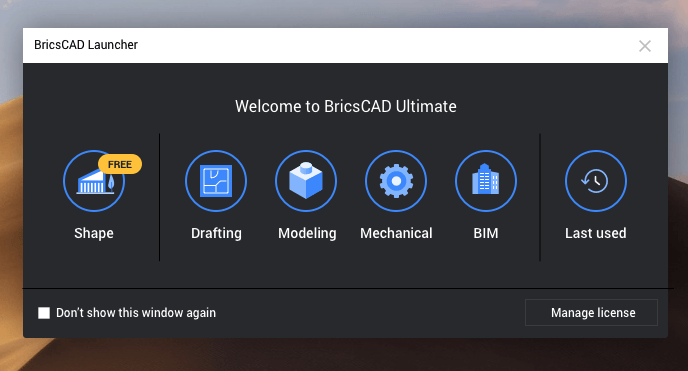The image size is (688, 371).
Task: Open the BIM building icon
Action: pos(486,181)
